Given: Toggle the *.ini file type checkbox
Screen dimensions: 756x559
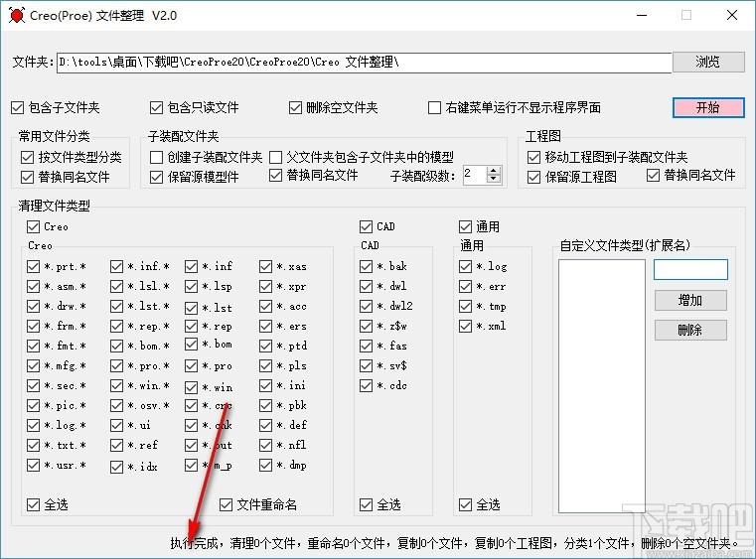Looking at the screenshot, I should pos(265,385).
